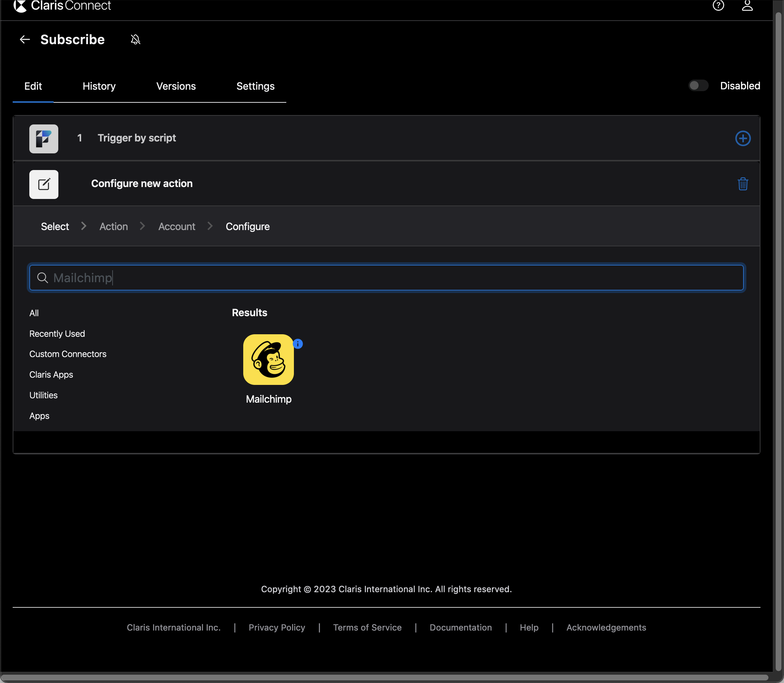Click the Configure new action edit icon
The image size is (784, 683).
coord(44,184)
